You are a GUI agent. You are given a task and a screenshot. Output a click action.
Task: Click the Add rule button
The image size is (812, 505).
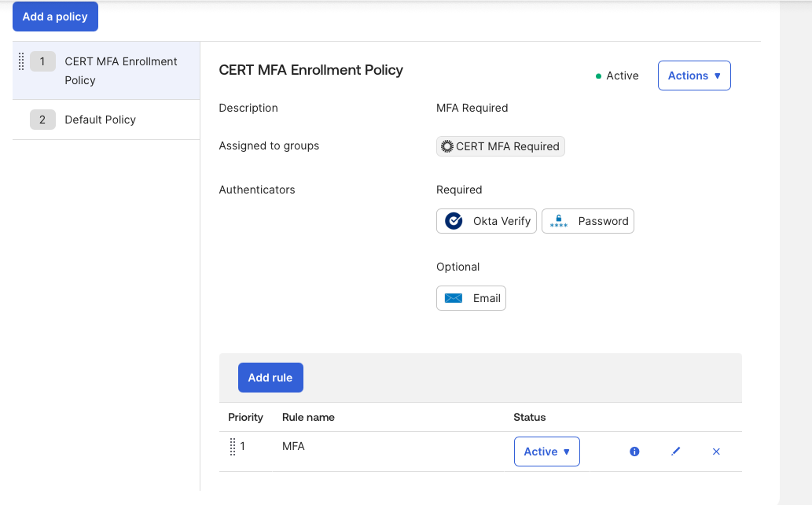point(270,378)
